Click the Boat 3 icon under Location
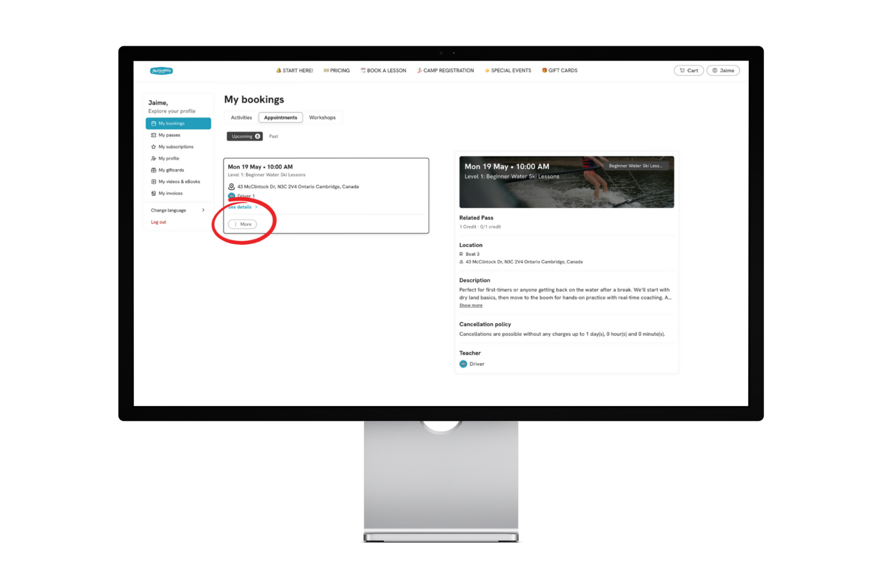882x588 pixels. click(461, 254)
